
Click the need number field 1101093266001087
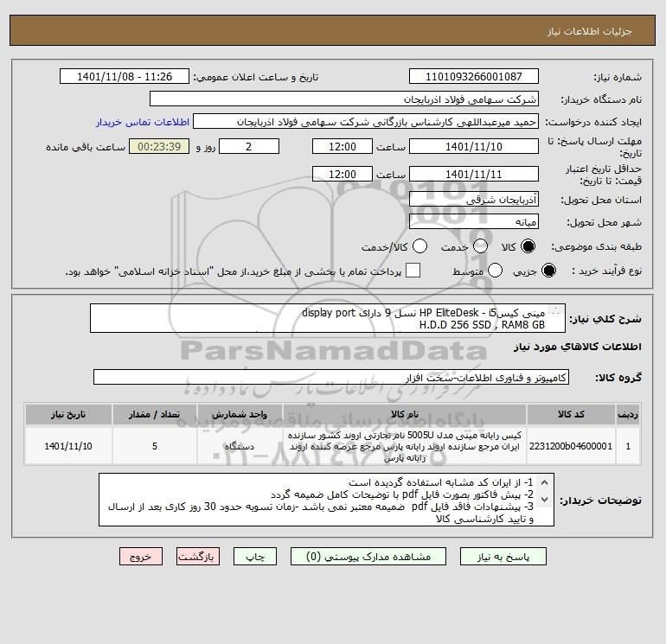point(474,76)
